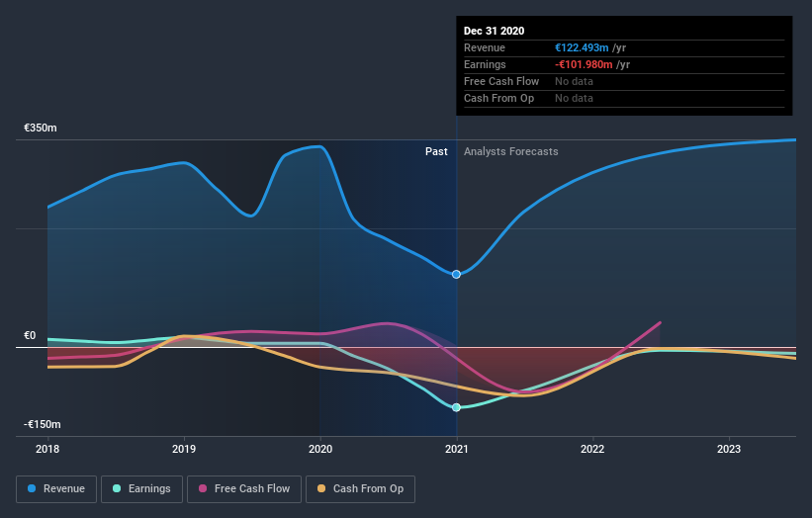812x518 pixels.
Task: Click the 'Dec 31 2020' tooltip date
Action: (x=495, y=31)
